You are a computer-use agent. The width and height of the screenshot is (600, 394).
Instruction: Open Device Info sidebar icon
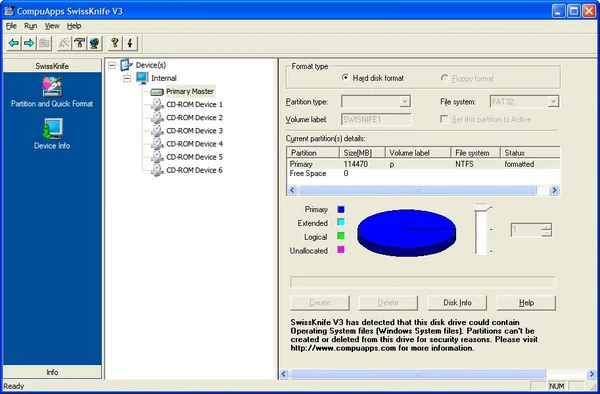pos(52,129)
